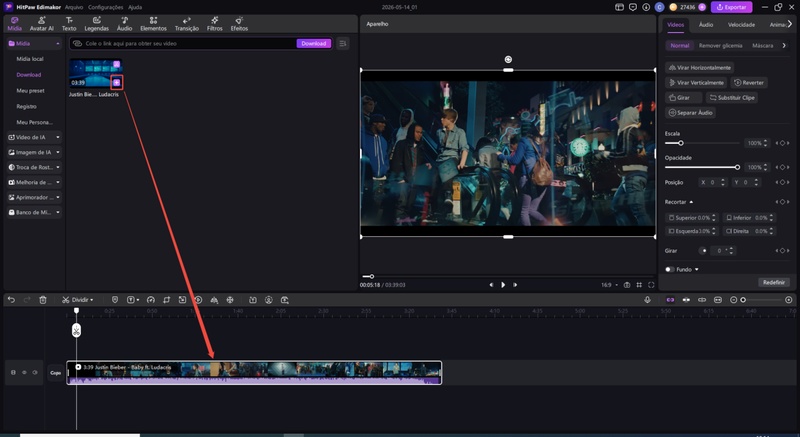This screenshot has height=437, width=800.
Task: Click the person portrait icon in timeline toolbar
Action: click(x=269, y=300)
